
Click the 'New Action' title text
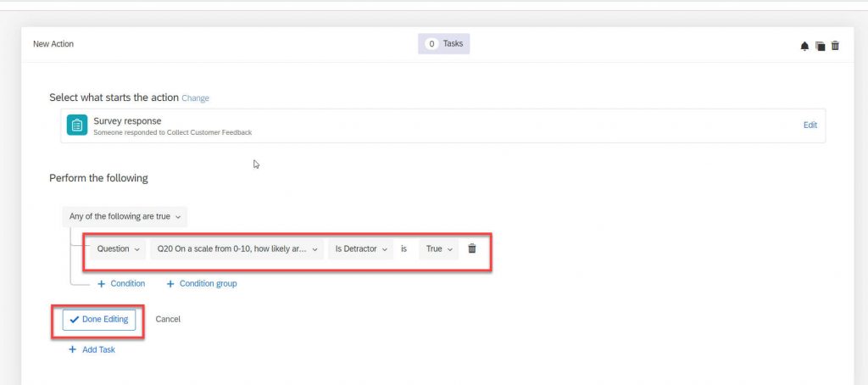point(53,44)
